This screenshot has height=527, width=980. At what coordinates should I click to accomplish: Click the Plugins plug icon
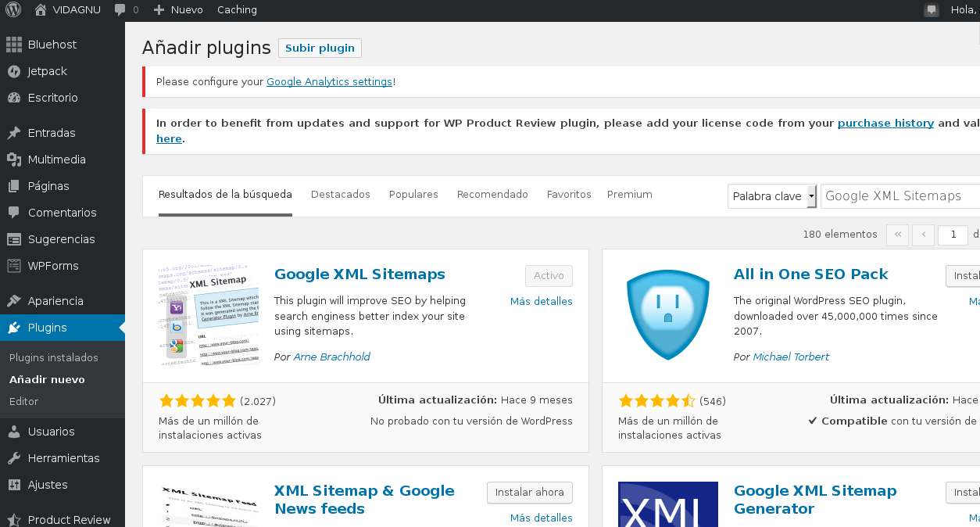[x=14, y=328]
